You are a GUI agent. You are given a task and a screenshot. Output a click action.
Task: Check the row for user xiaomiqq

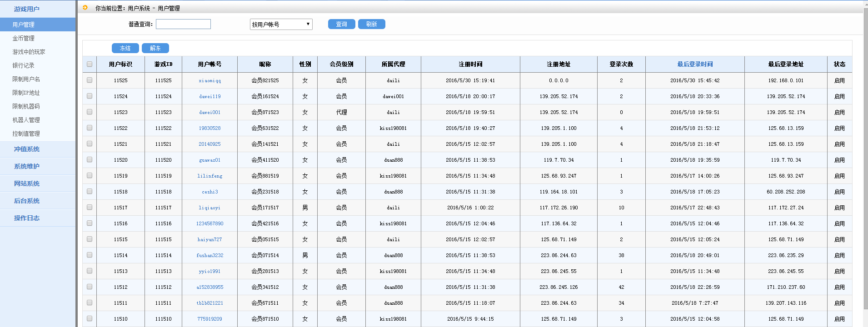point(90,80)
